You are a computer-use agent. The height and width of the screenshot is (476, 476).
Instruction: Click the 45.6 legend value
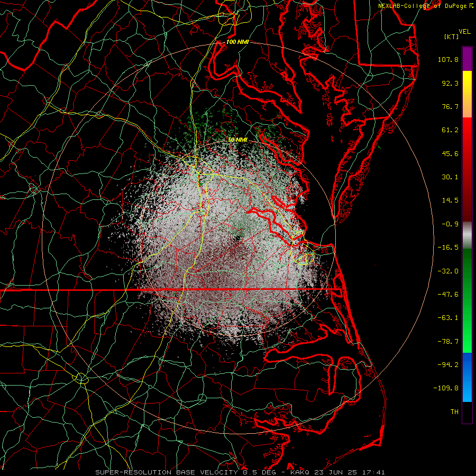[450, 153]
